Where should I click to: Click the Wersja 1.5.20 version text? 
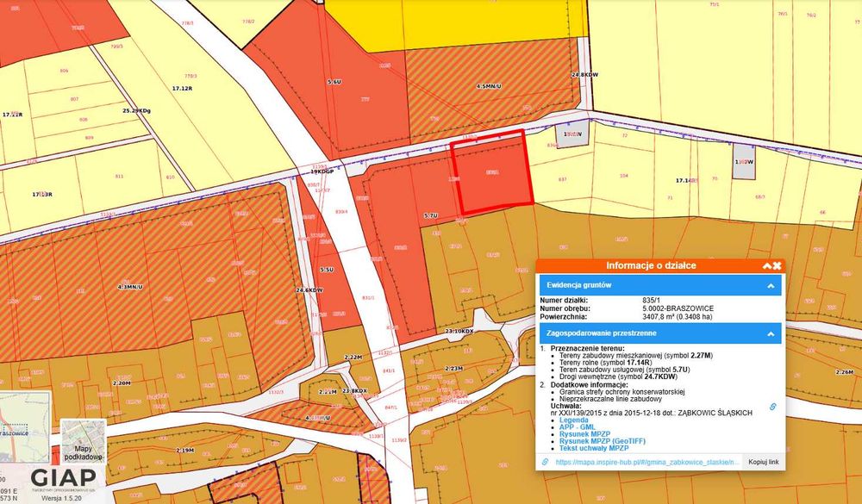click(60, 499)
